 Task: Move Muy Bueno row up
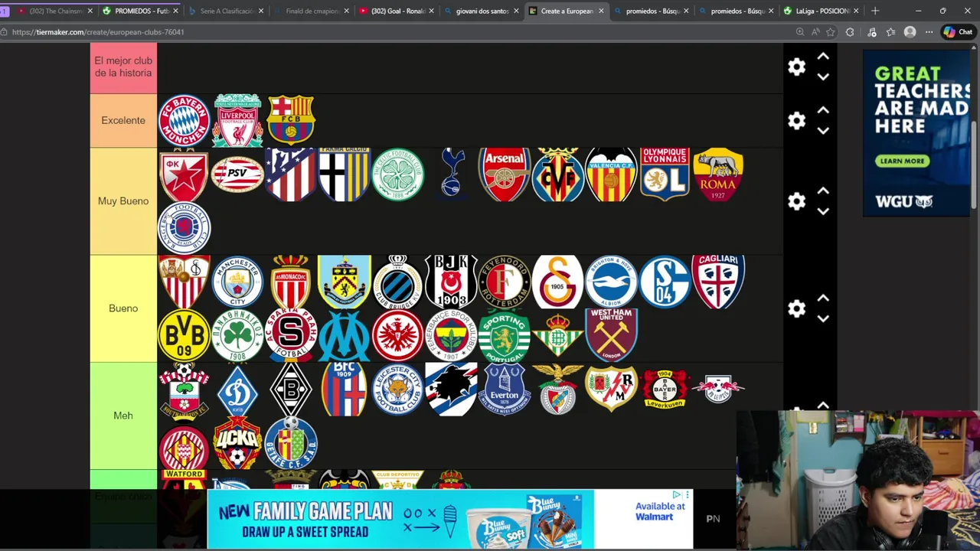[x=823, y=191]
